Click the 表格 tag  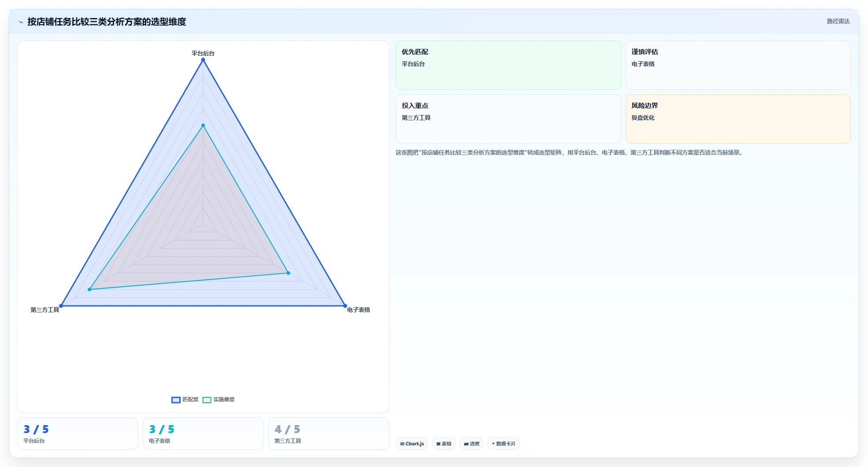click(444, 444)
